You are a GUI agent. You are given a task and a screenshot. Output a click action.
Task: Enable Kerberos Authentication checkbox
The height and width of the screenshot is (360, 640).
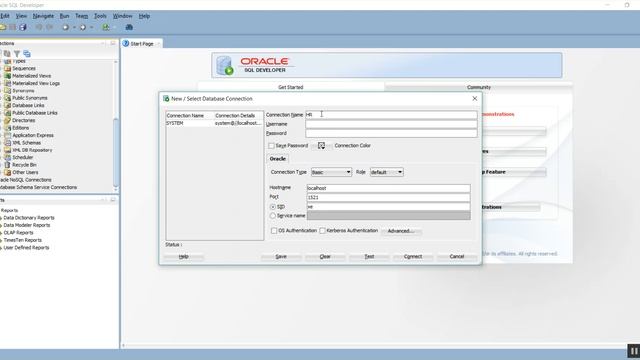322,231
